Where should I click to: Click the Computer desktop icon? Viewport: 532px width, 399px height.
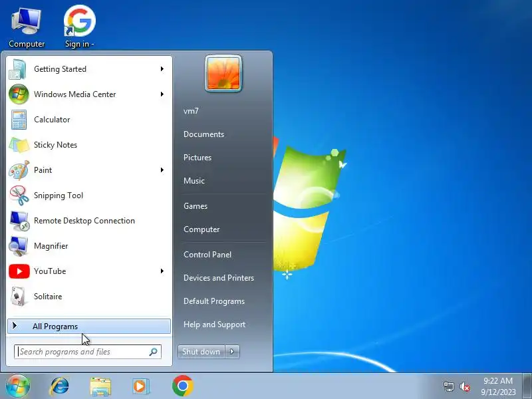point(27,28)
